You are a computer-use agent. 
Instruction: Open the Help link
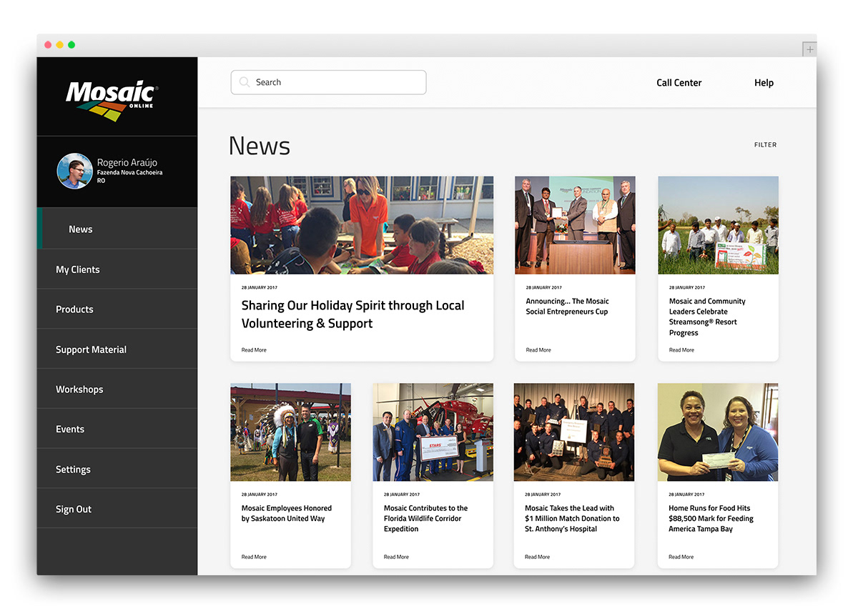(x=764, y=83)
